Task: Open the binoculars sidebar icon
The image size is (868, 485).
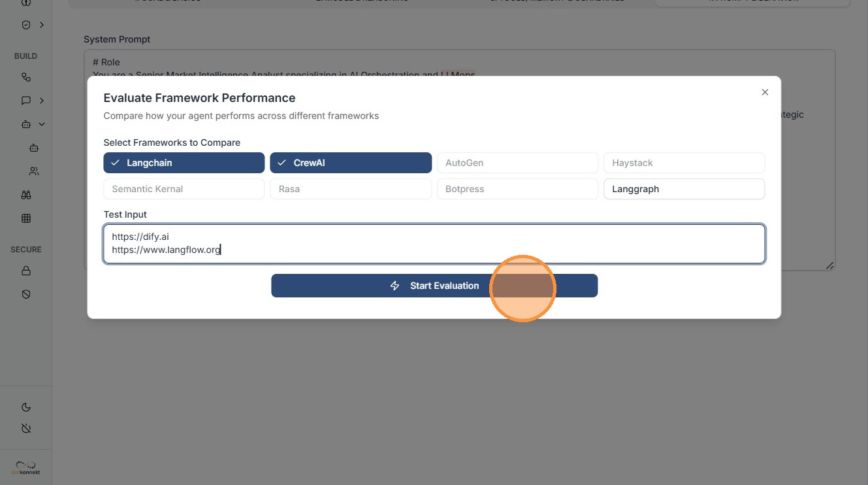Action: (x=26, y=195)
